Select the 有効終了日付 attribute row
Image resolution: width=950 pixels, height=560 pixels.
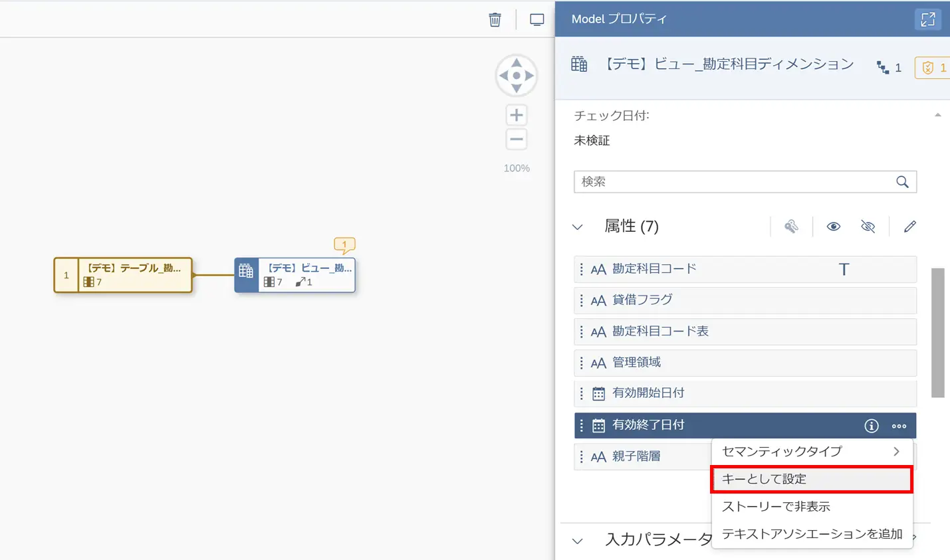click(x=745, y=426)
